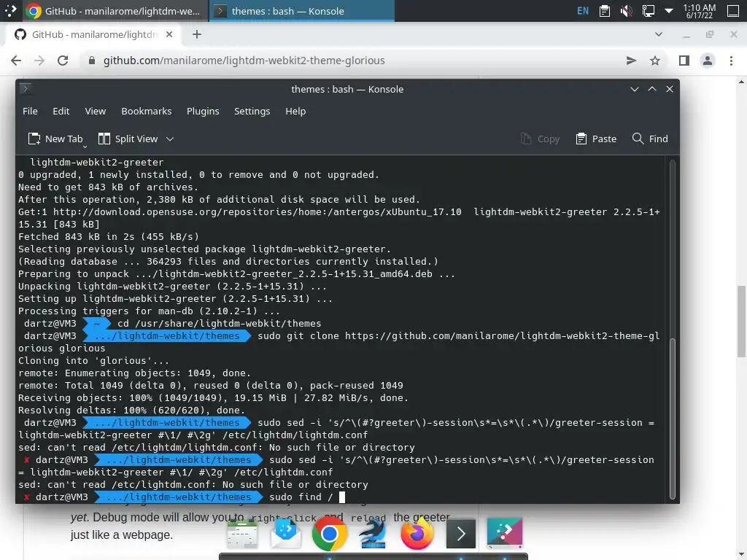The width and height of the screenshot is (747, 560).
Task: Open the KDE application launcher icon
Action: 10,10
